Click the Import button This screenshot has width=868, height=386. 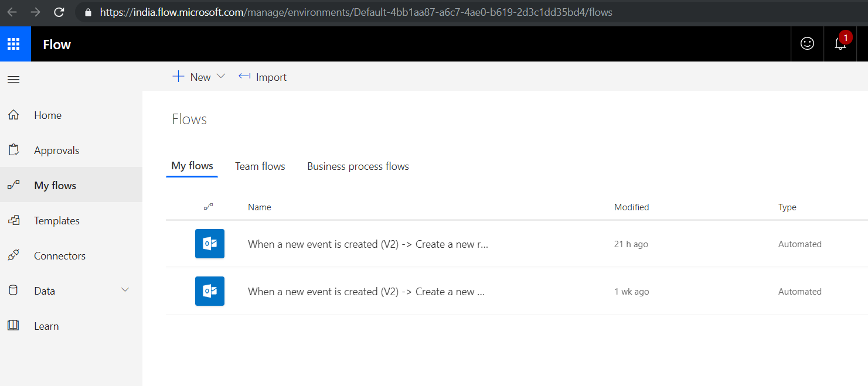(x=263, y=77)
